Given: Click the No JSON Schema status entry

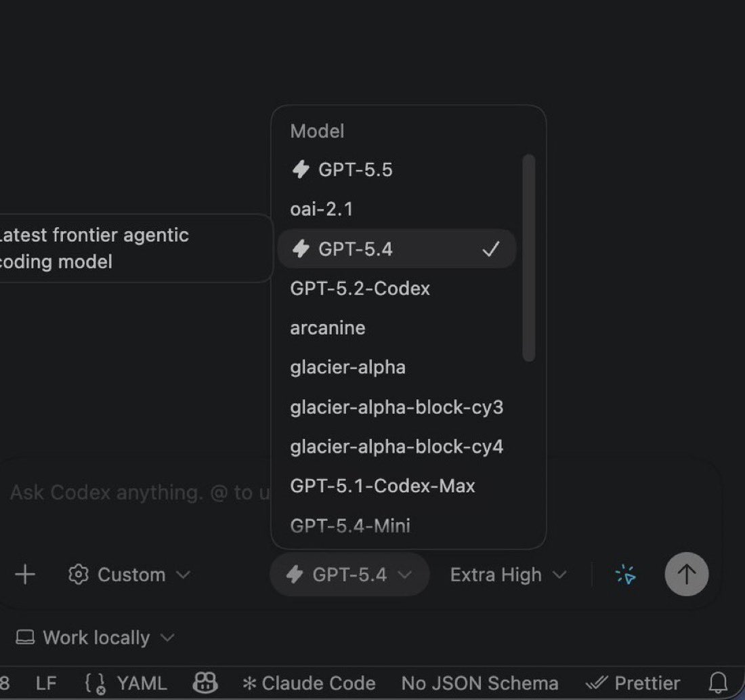Looking at the screenshot, I should [480, 683].
